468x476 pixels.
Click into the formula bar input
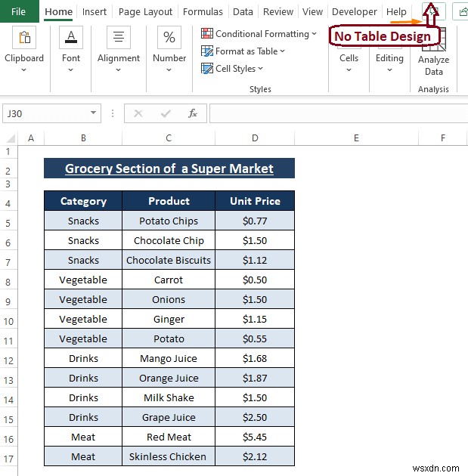tap(339, 113)
